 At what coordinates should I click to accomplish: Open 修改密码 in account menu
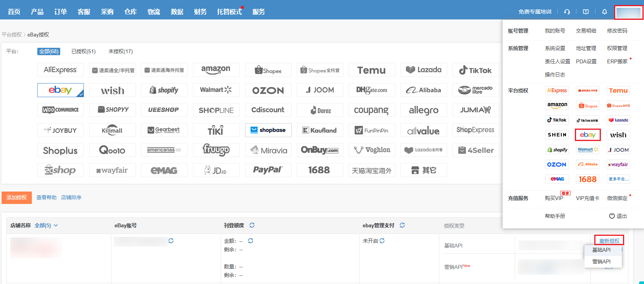617,31
